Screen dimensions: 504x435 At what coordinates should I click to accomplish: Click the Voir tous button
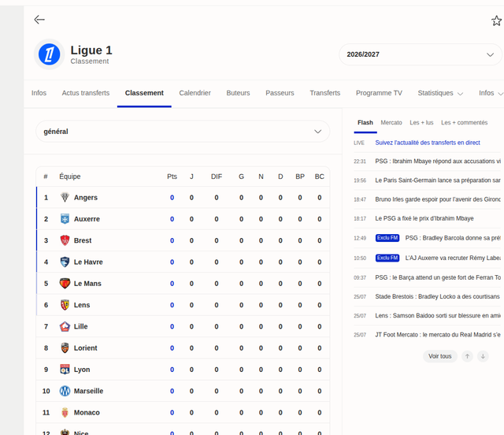pos(439,356)
